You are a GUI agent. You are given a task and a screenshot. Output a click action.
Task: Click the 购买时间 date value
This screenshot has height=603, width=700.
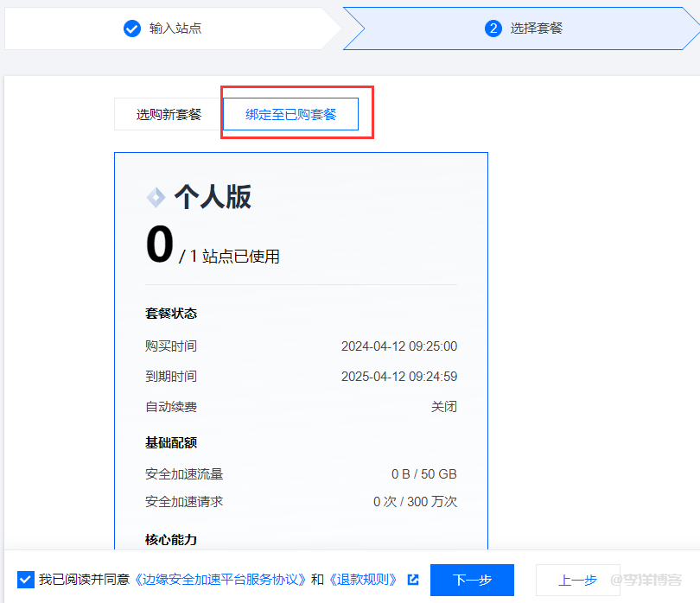point(398,346)
